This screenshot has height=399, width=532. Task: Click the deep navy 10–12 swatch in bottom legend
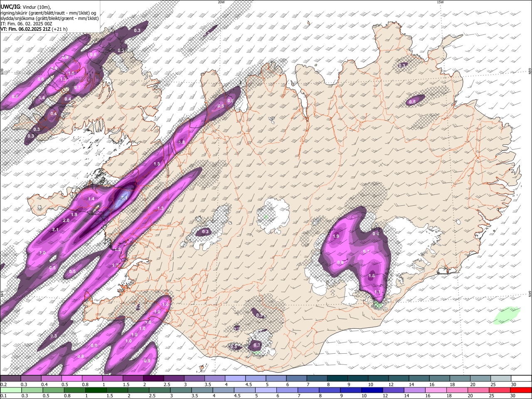click(x=372, y=390)
